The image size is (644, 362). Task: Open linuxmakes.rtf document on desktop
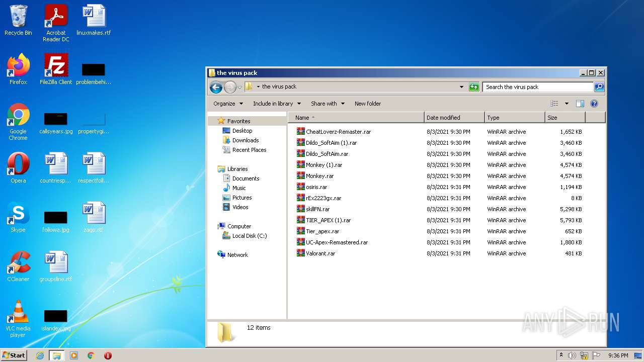[94, 20]
